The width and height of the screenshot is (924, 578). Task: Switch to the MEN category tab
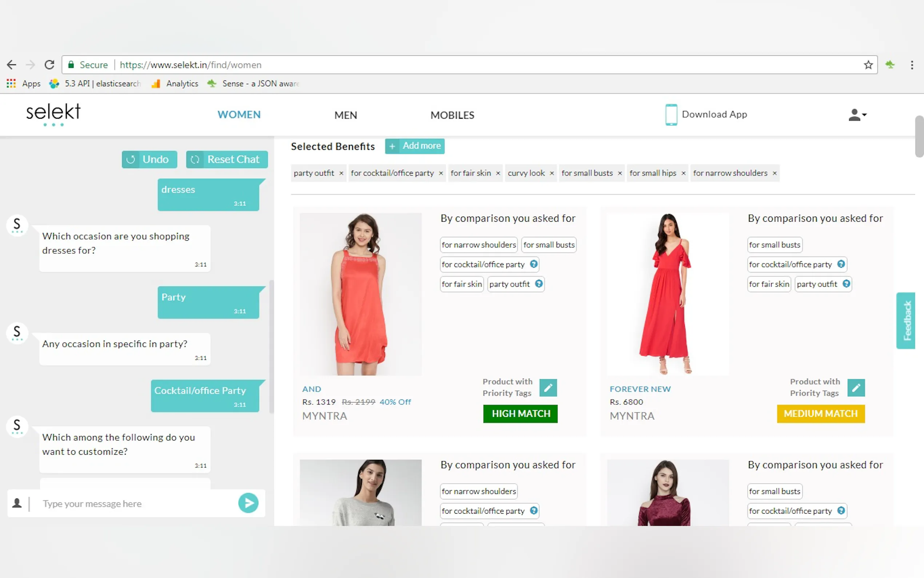[x=345, y=115]
